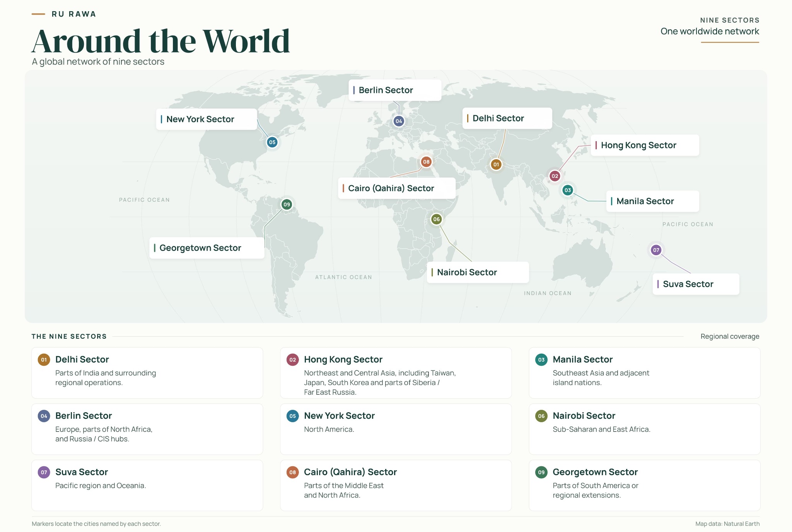Viewport: 792px width, 532px height.
Task: Select the 09 badge in Georgetown Sector card
Action: [x=541, y=472]
